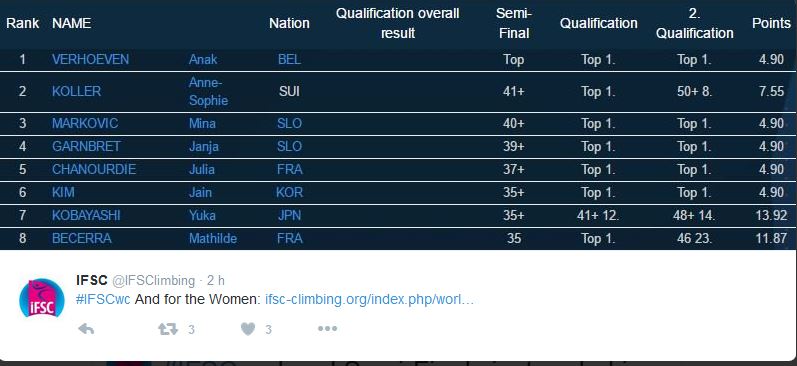The image size is (797, 366).
Task: Open KOLLER athlete profile
Action: (x=76, y=92)
